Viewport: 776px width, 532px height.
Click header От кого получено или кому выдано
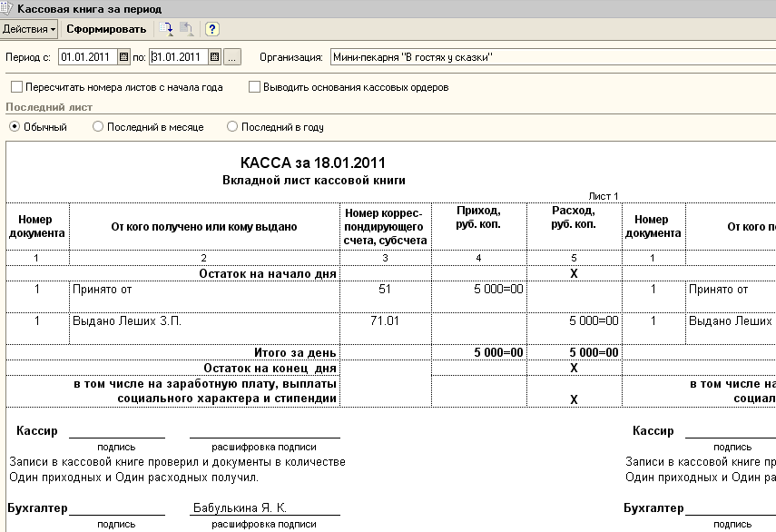204,227
